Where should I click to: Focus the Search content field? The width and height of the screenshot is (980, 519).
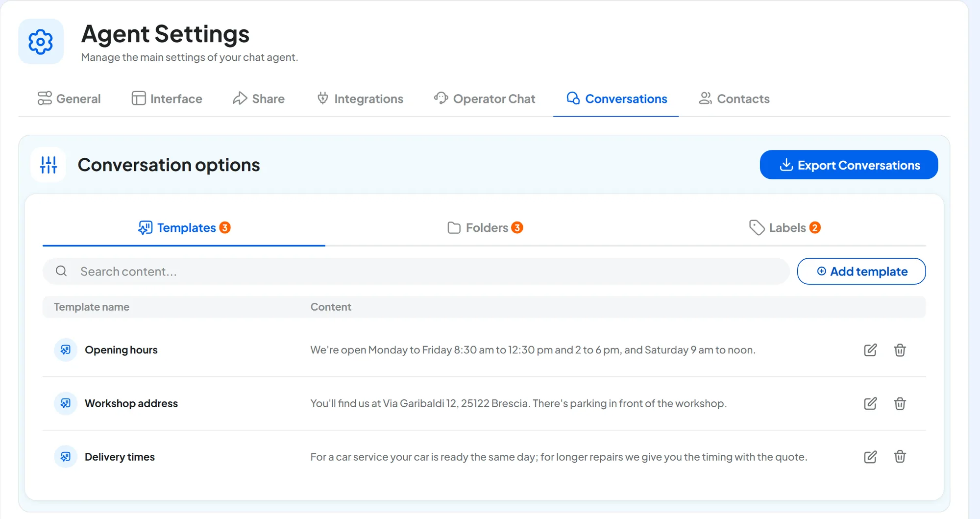tap(416, 271)
